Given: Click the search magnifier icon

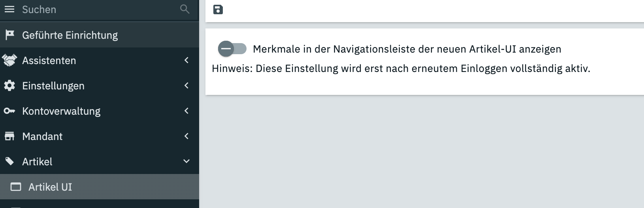Looking at the screenshot, I should click(x=185, y=9).
